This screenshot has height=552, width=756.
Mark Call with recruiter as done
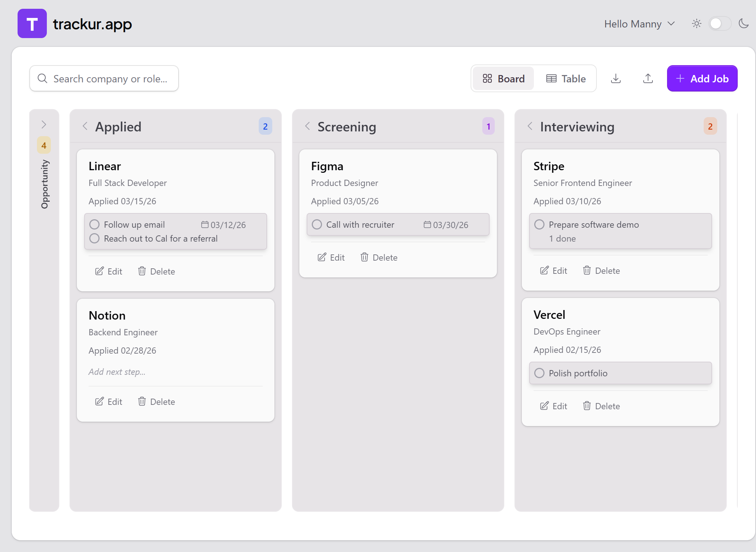pyautogui.click(x=317, y=224)
